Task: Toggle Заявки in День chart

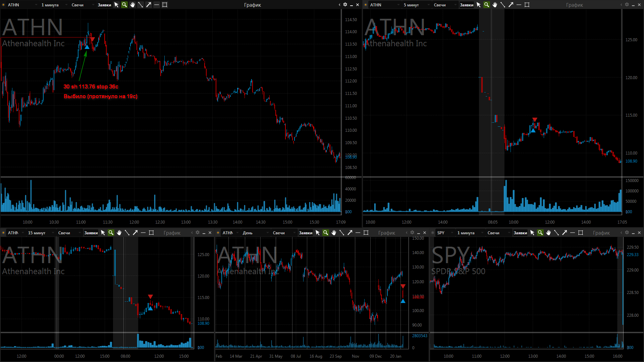Action: pyautogui.click(x=306, y=233)
